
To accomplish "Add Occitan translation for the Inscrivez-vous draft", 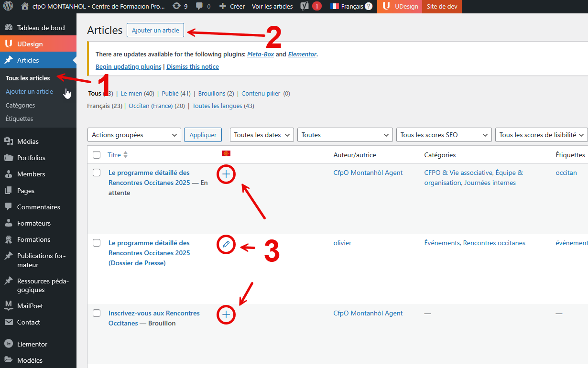I will point(226,314).
